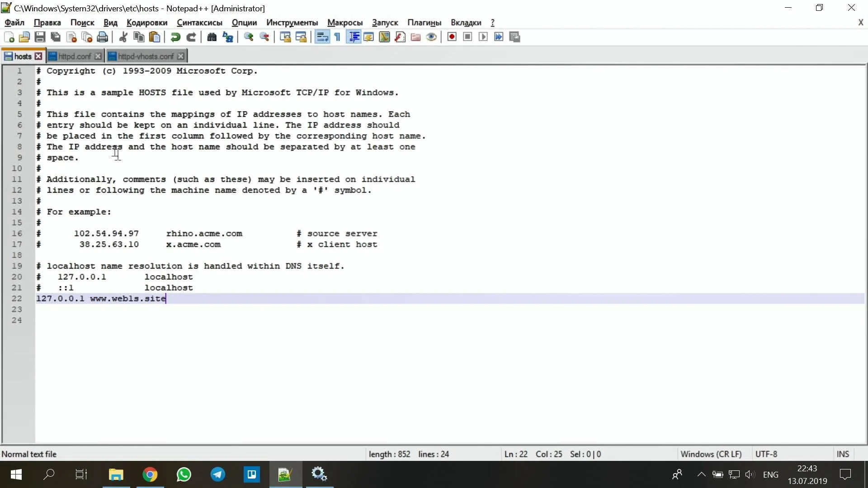868x488 pixels.
Task: Click the Close All toolbar icon
Action: [87, 37]
